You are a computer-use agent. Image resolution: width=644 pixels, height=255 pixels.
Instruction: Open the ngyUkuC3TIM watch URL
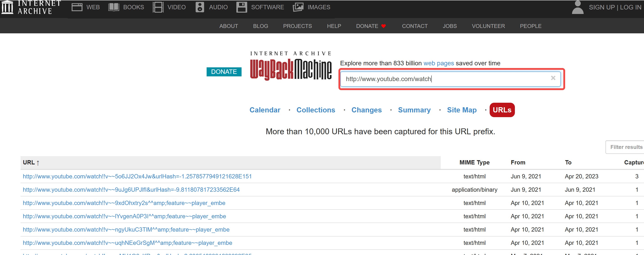point(126,230)
